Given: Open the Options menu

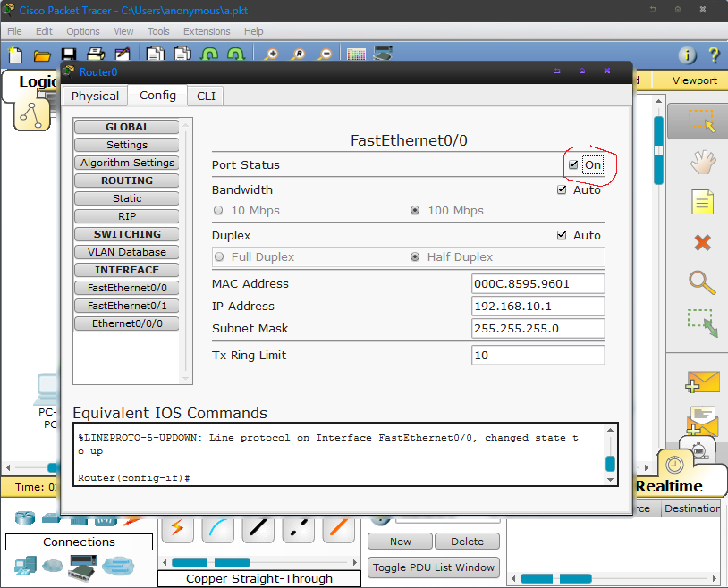Looking at the screenshot, I should pos(82,31).
